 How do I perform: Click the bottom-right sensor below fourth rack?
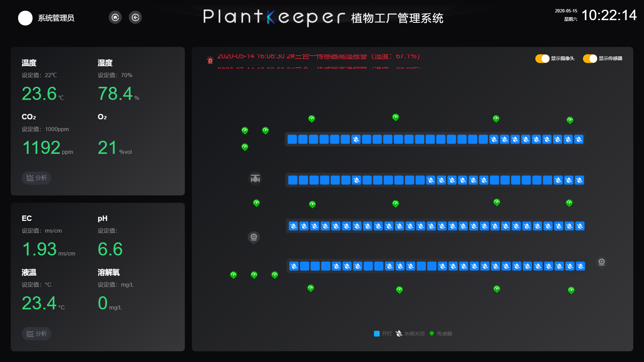coord(571,290)
